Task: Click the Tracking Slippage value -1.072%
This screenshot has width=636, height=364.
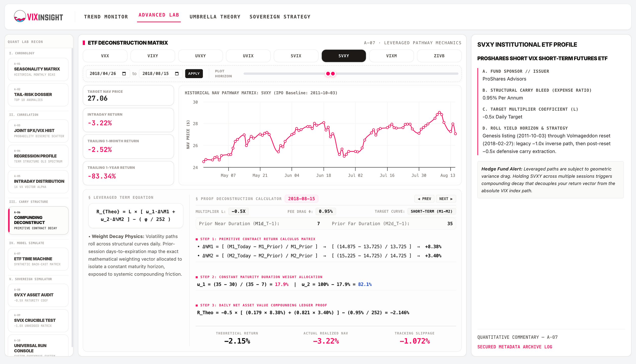Action: (415, 341)
